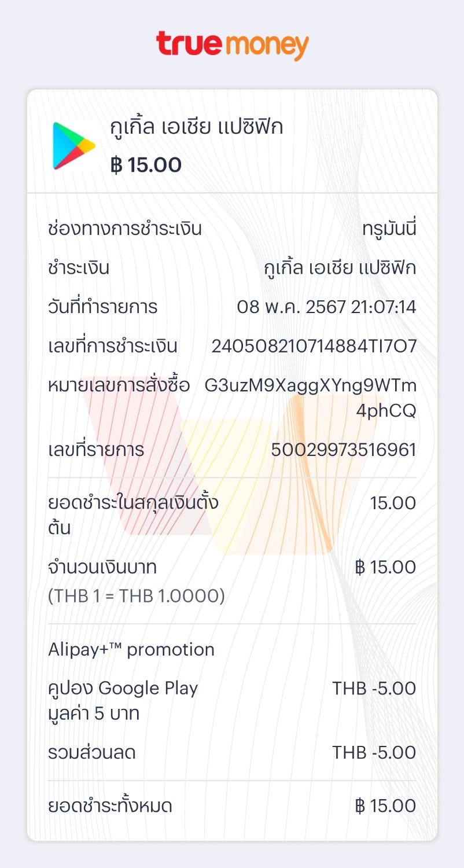Tap transaction date 08 พ.ค. 2567 21:07:14

pos(327,307)
